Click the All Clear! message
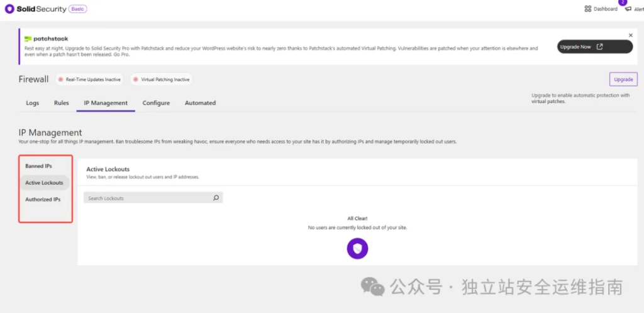The width and height of the screenshot is (644, 313). pos(357,219)
